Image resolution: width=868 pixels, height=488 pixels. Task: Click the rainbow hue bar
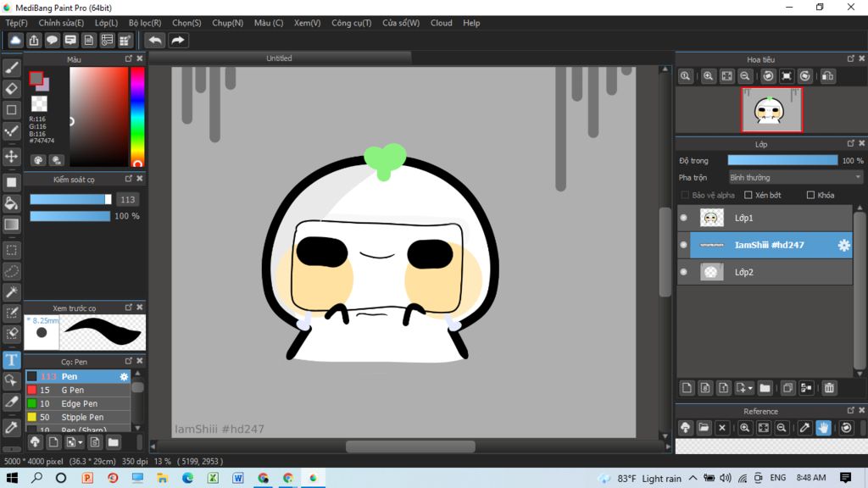(137, 117)
